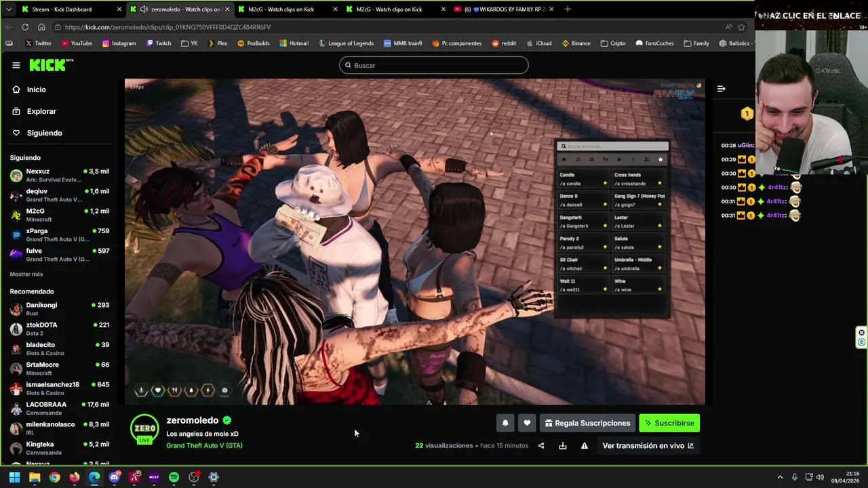Collapse the chat panel arrow icon

pos(722,89)
